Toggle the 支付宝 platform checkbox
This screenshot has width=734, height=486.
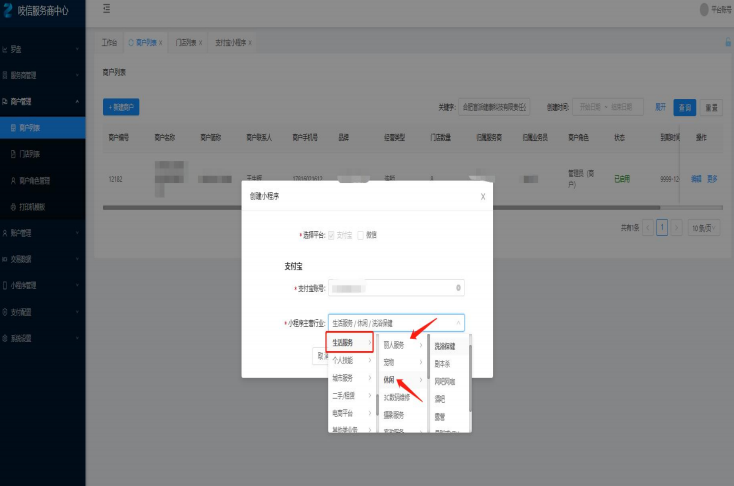point(332,234)
